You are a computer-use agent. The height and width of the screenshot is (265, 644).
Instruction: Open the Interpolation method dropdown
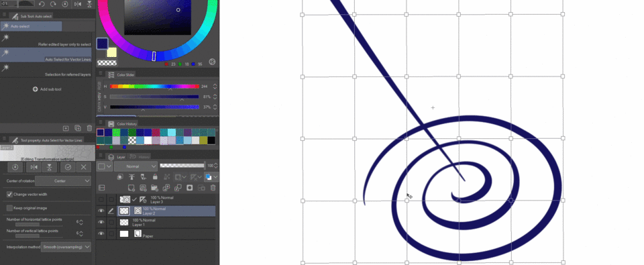[66, 247]
